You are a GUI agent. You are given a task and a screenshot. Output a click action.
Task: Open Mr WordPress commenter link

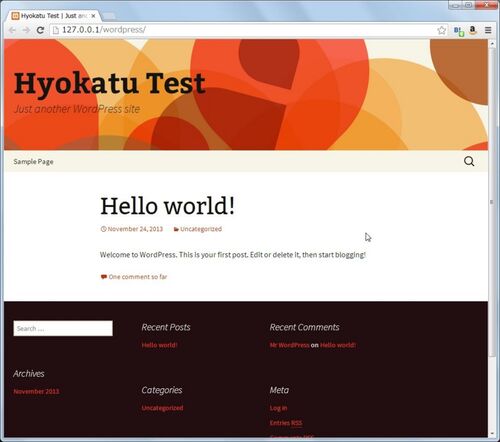click(x=289, y=345)
